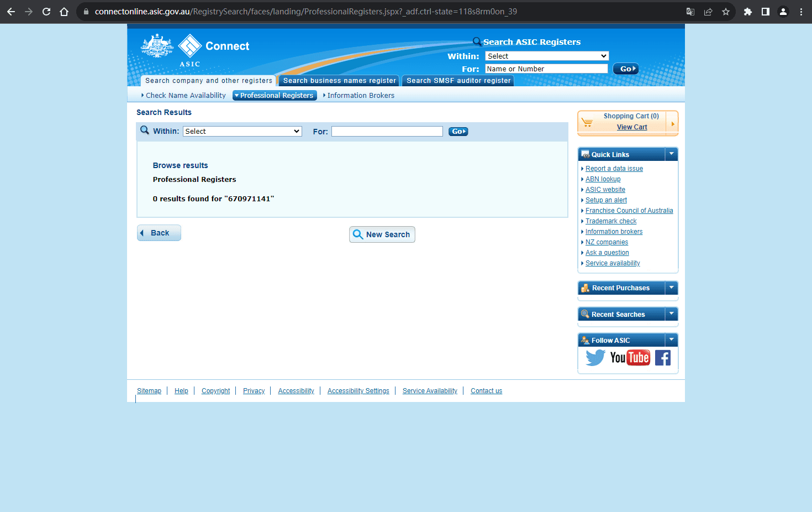The image size is (812, 512).
Task: Click Go button in Search Results bar
Action: 458,132
